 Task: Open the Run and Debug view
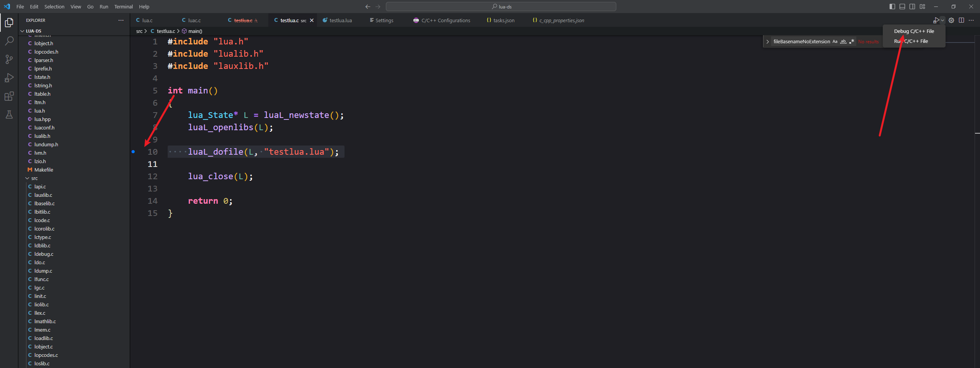point(9,78)
